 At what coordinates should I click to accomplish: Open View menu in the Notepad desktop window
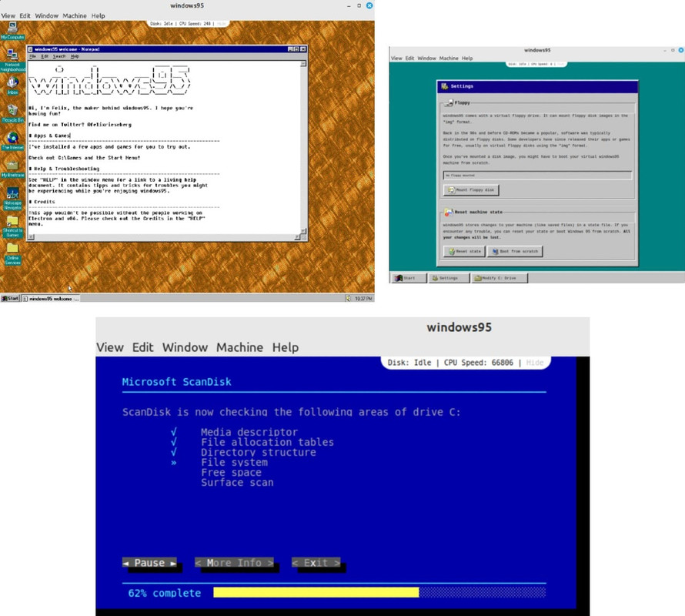tap(8, 15)
